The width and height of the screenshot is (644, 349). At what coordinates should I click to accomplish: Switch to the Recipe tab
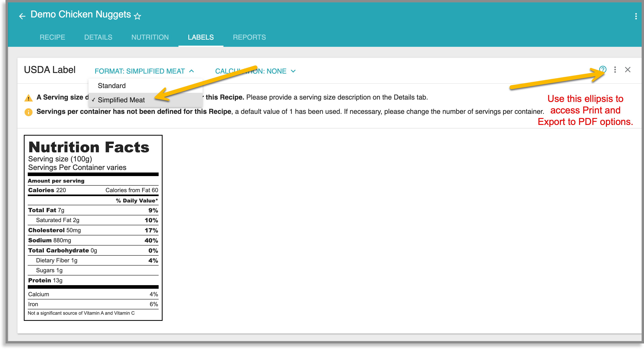tap(52, 37)
